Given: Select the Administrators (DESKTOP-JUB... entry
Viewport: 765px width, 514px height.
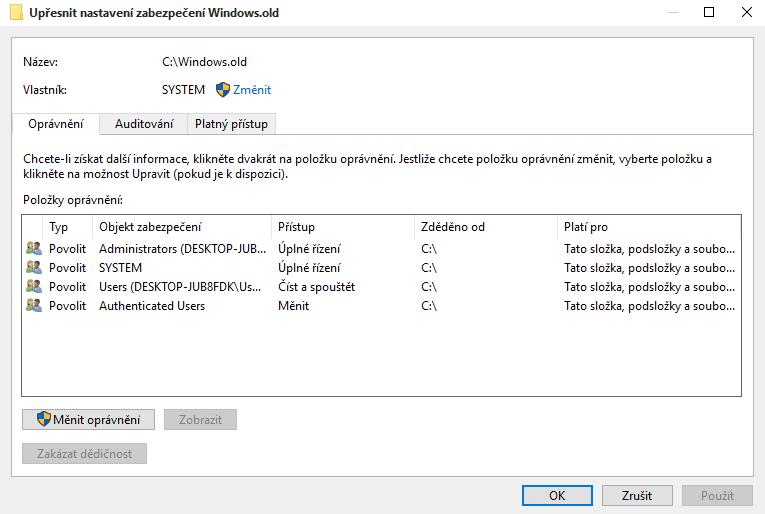Looking at the screenshot, I should [x=381, y=249].
